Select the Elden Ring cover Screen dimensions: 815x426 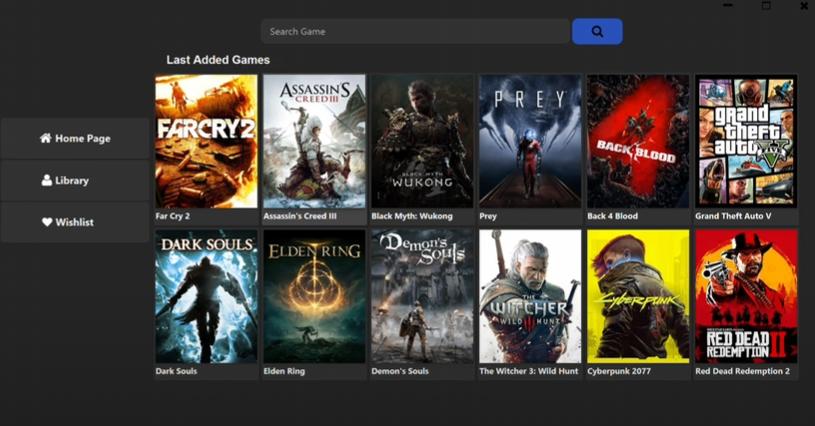pos(314,296)
